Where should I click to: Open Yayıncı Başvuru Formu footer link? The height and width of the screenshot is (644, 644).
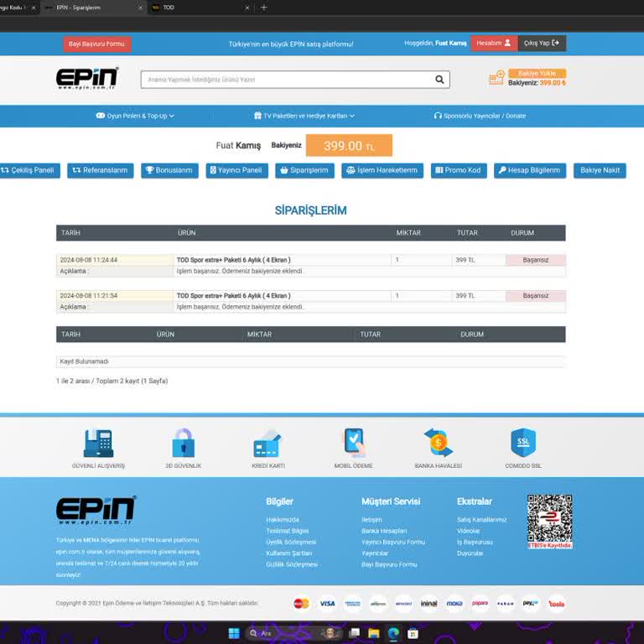(x=393, y=543)
